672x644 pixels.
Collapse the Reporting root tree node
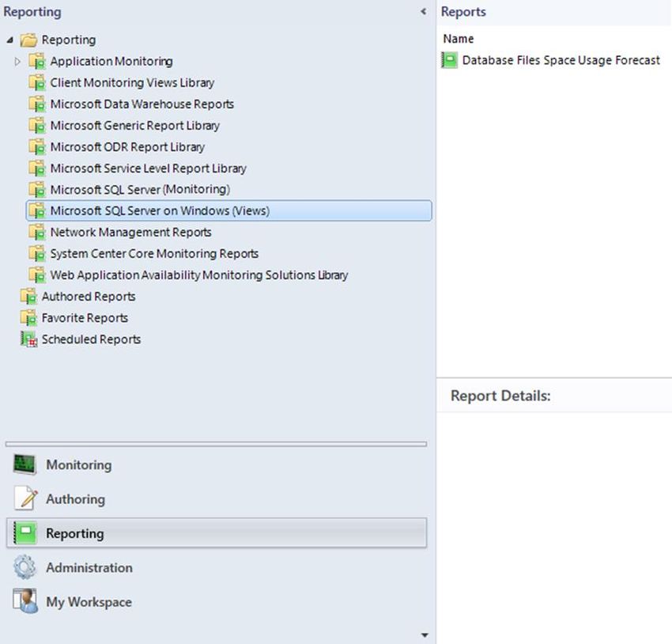(9, 40)
